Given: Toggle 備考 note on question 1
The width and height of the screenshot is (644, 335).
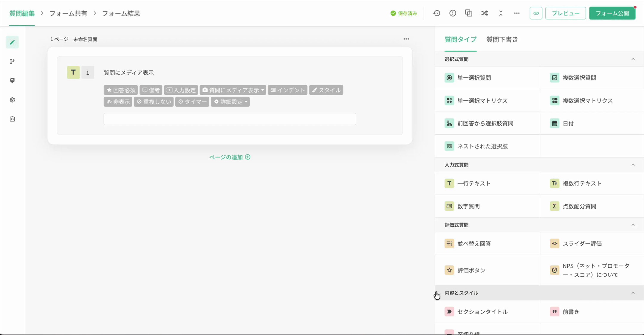Looking at the screenshot, I should (151, 90).
